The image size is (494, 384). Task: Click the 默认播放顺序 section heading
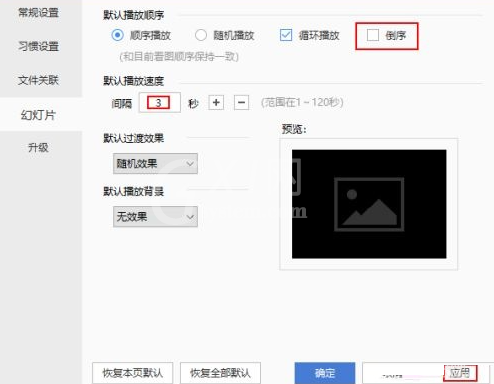134,15
